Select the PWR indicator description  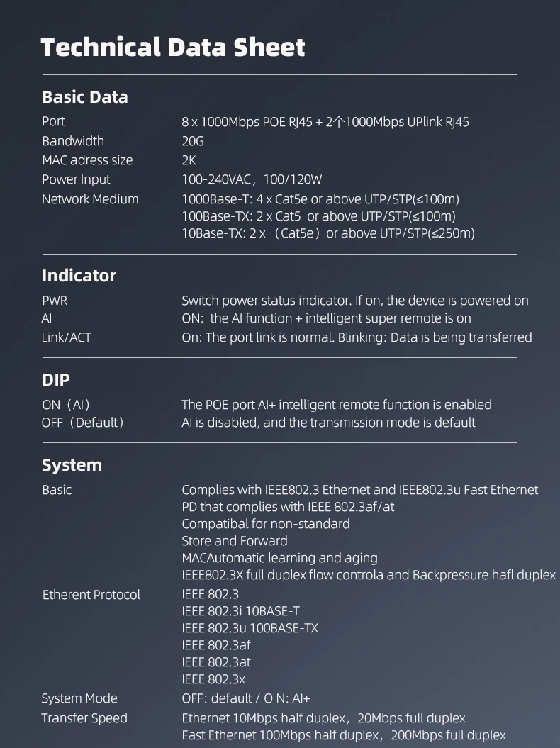click(355, 301)
